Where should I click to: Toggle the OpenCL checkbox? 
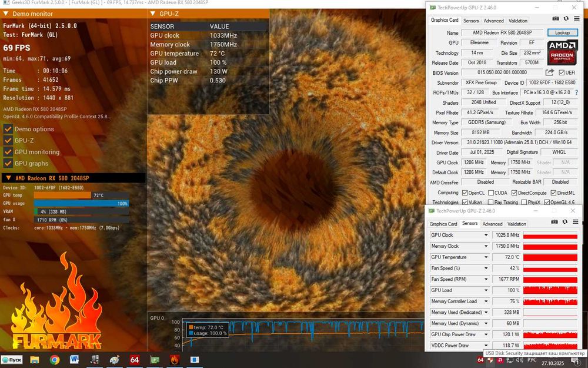tap(465, 193)
